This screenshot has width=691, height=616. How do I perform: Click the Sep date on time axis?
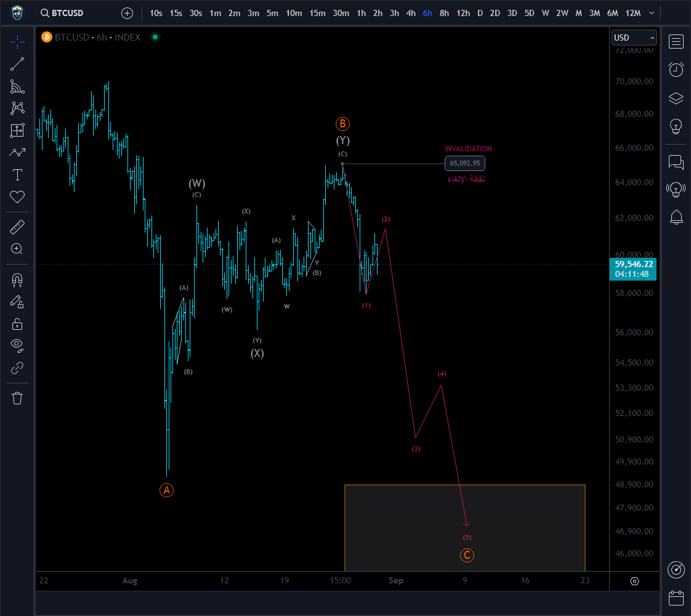tap(396, 581)
